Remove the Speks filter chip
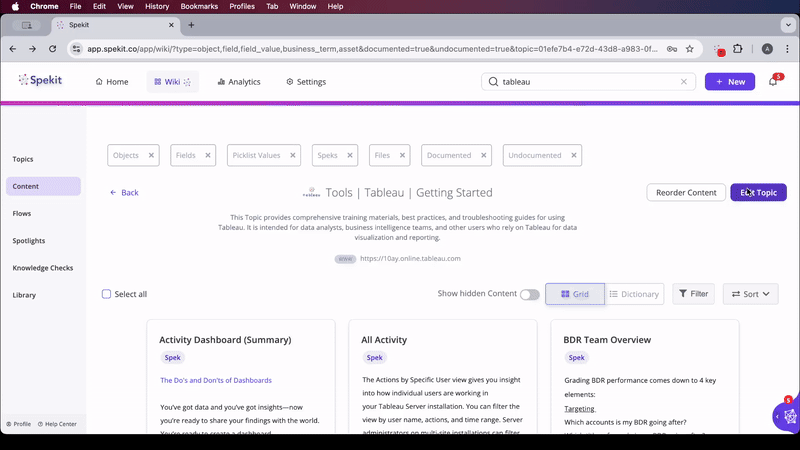Image resolution: width=800 pixels, height=450 pixels. [x=350, y=155]
